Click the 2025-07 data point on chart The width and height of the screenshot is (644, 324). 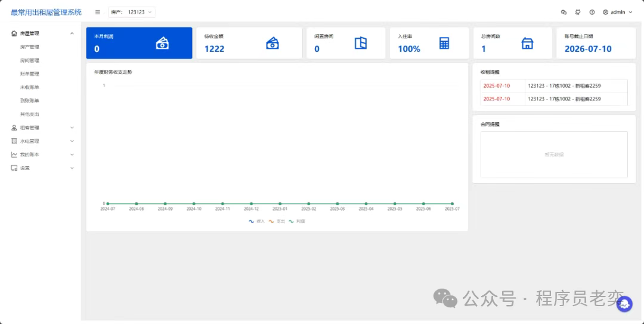pos(452,203)
